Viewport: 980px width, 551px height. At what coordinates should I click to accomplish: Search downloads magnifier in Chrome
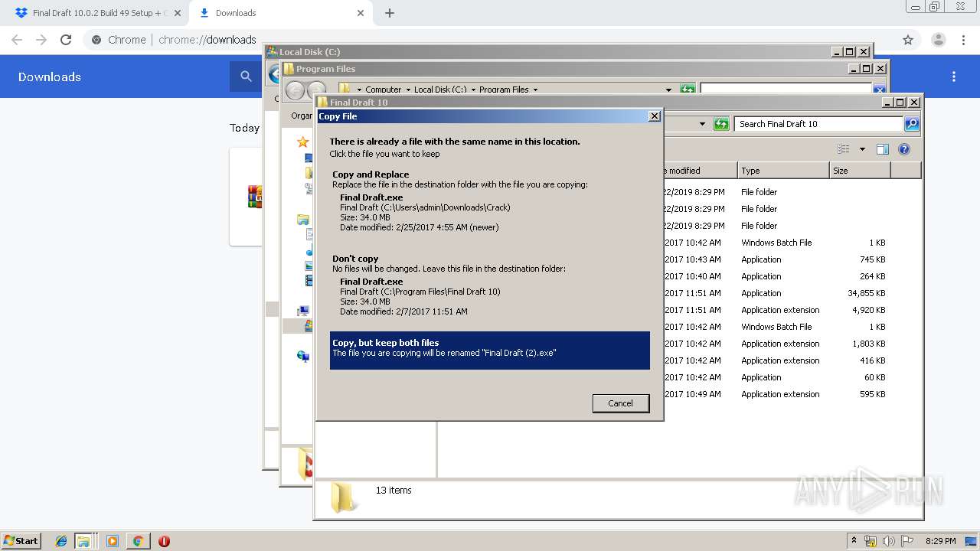pos(246,77)
